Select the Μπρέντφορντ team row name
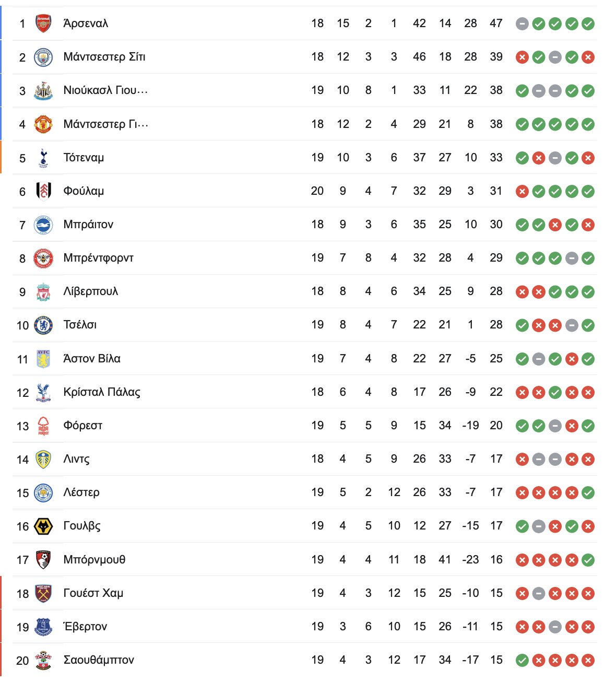This screenshot has width=616, height=682. (x=98, y=258)
